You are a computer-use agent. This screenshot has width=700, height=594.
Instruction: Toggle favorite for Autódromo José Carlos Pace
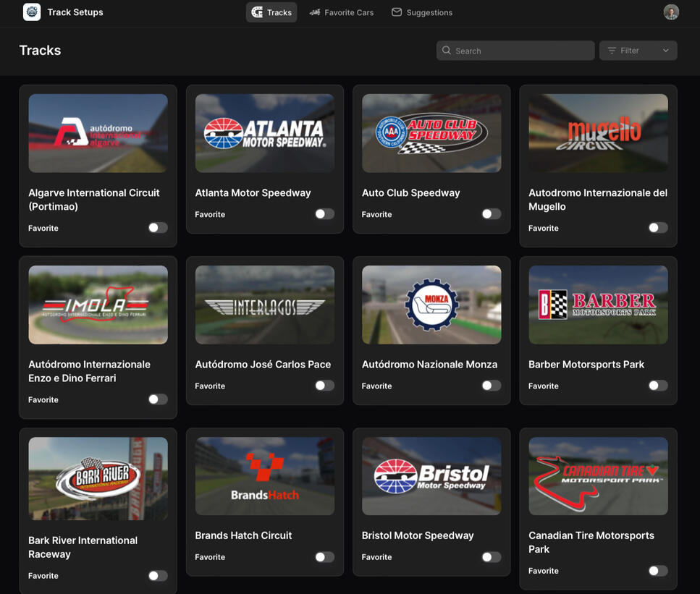[324, 385]
